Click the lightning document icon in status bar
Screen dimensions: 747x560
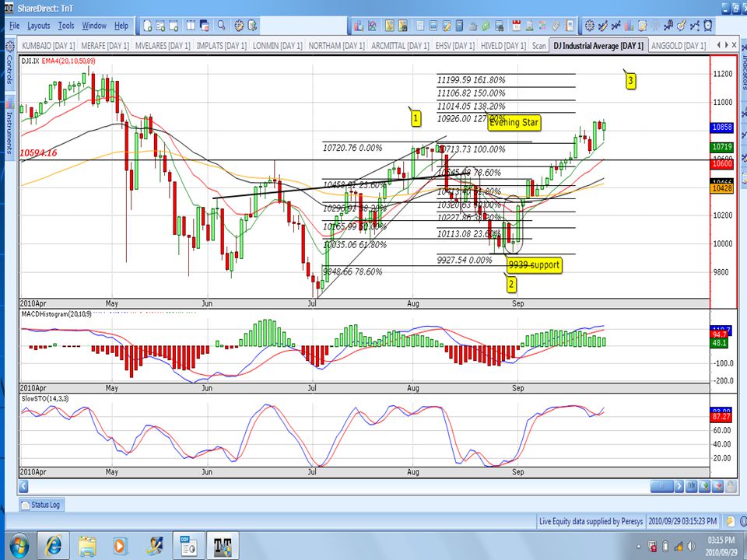(x=730, y=521)
